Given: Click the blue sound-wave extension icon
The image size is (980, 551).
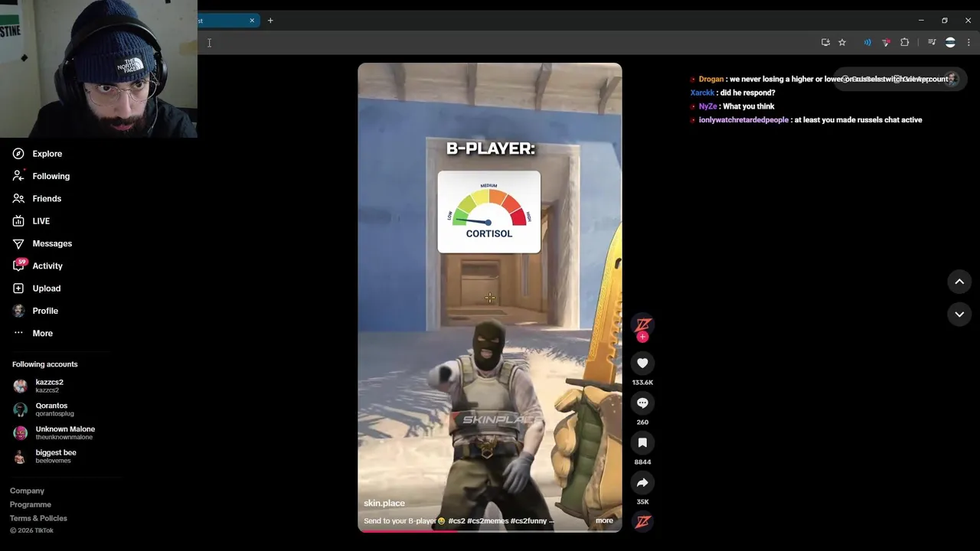Looking at the screenshot, I should 867,43.
